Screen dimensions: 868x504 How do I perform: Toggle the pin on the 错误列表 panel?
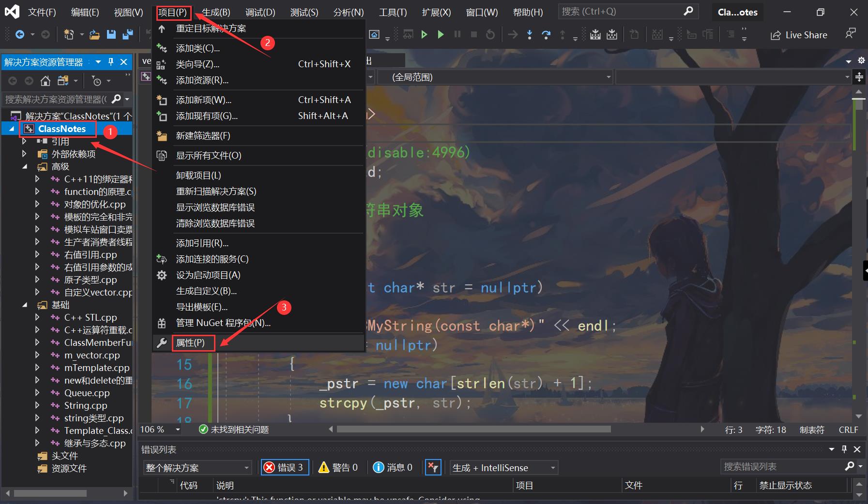pos(844,449)
